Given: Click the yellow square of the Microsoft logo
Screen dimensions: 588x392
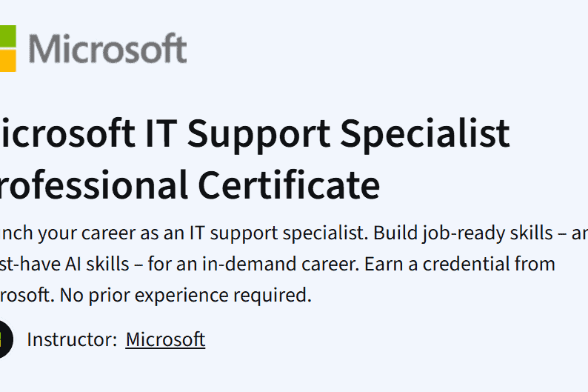Looking at the screenshot, I should (x=6, y=62).
